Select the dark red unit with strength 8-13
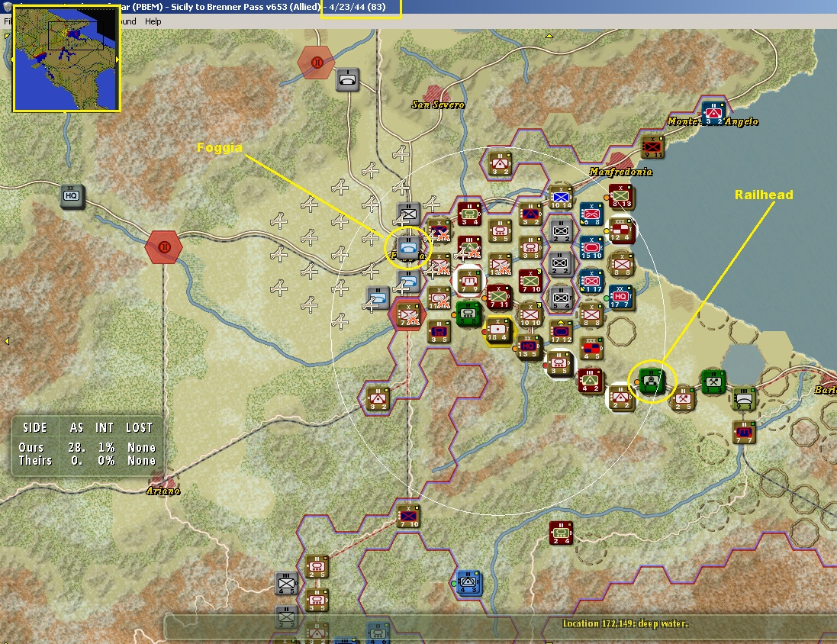The height and width of the screenshot is (644, 837). [621, 195]
